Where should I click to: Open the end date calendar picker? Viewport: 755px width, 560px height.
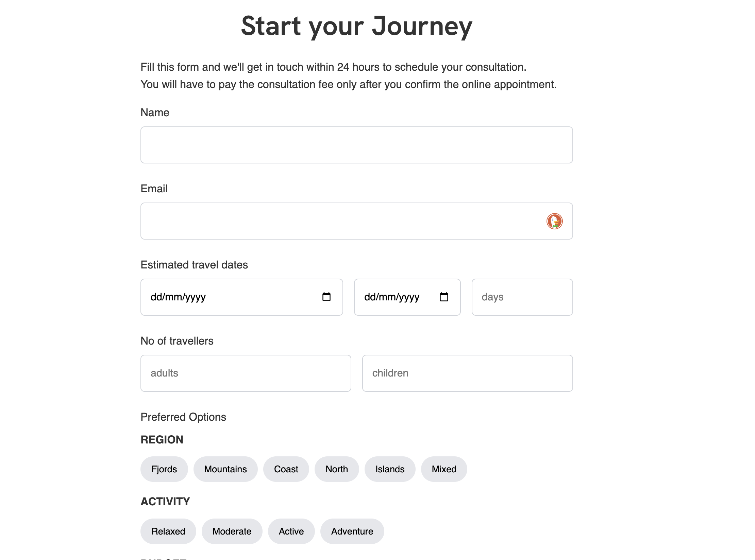coord(444,297)
